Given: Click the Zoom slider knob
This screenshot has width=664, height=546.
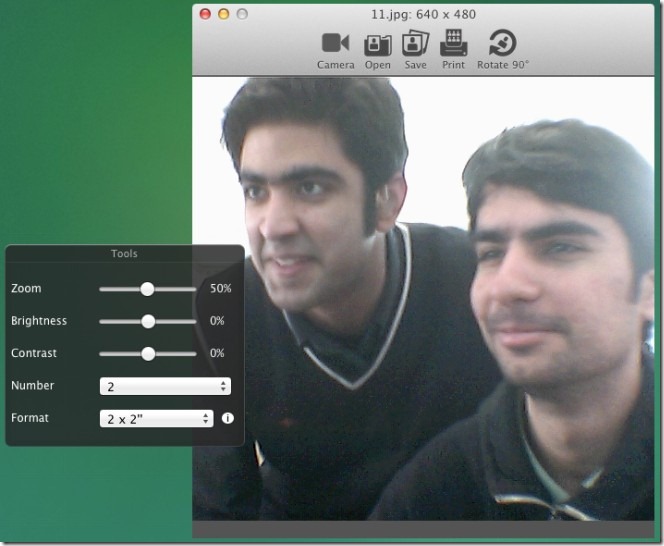Looking at the screenshot, I should click(147, 289).
